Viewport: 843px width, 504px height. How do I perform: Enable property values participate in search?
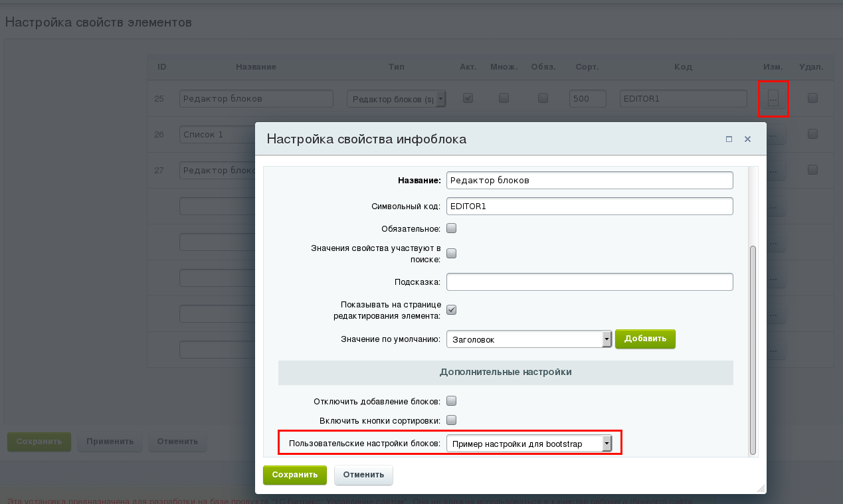coord(451,253)
